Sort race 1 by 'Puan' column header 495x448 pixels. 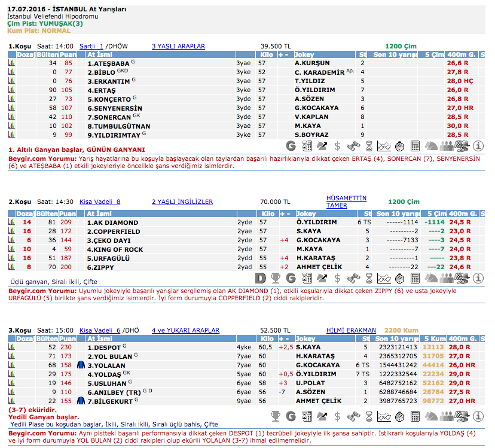(68, 54)
